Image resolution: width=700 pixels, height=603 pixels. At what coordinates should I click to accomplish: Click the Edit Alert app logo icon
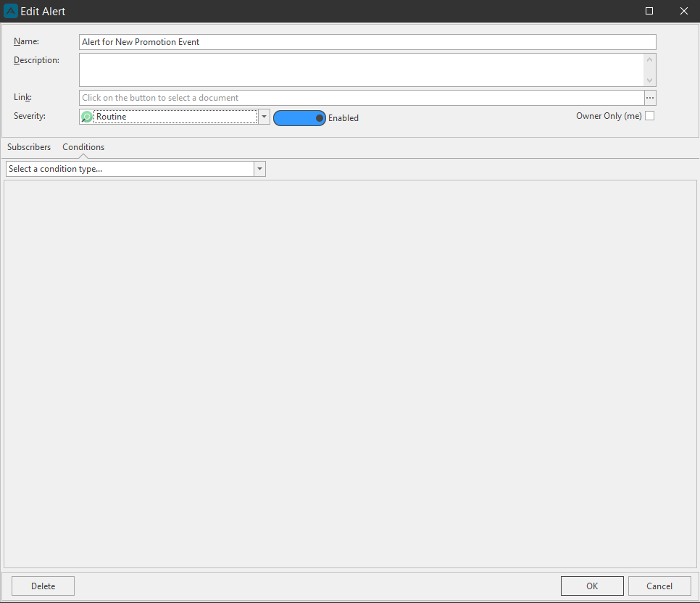click(x=11, y=11)
